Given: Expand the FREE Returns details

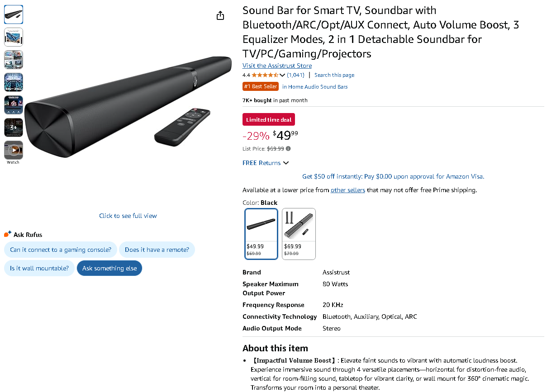Looking at the screenshot, I should click(285, 163).
